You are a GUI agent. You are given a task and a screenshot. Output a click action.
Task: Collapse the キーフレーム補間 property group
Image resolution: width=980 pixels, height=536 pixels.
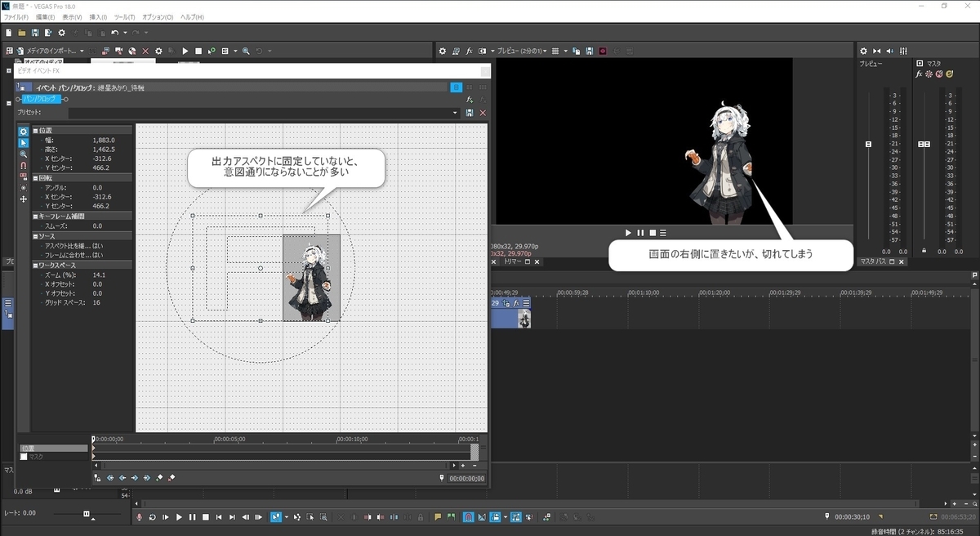coord(36,216)
